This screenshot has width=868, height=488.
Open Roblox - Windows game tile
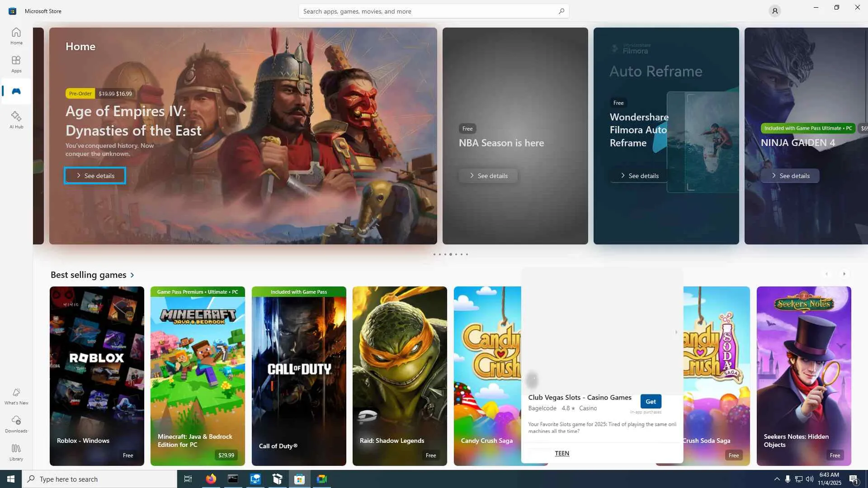97,376
